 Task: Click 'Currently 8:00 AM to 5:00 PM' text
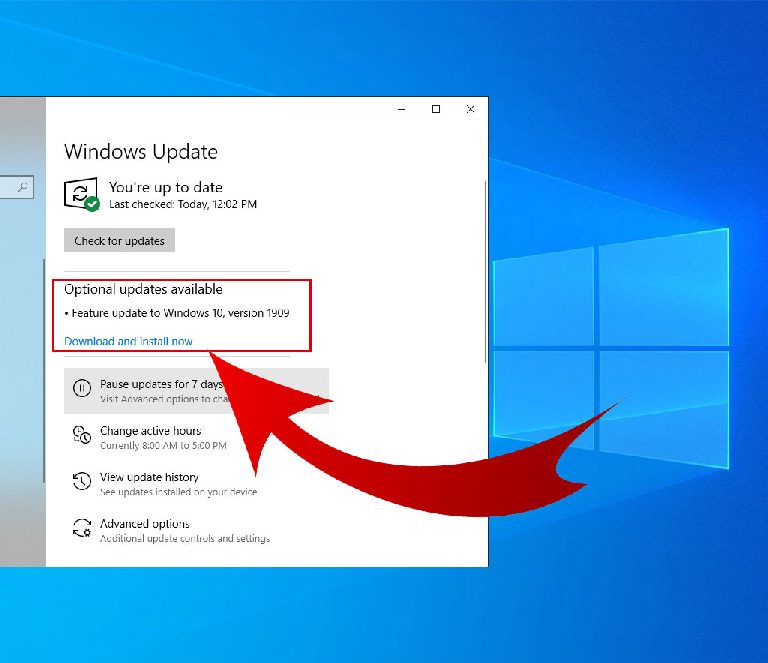coord(163,445)
